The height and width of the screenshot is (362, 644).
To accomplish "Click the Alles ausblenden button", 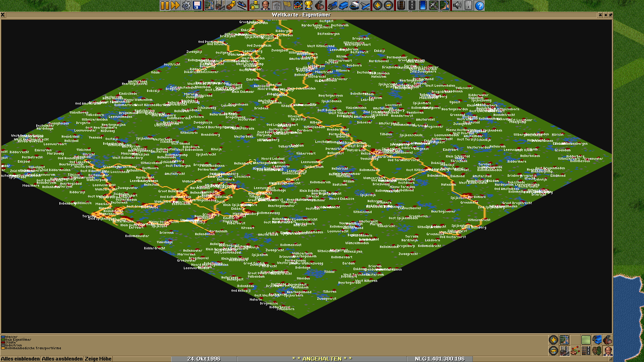I will (x=62, y=359).
